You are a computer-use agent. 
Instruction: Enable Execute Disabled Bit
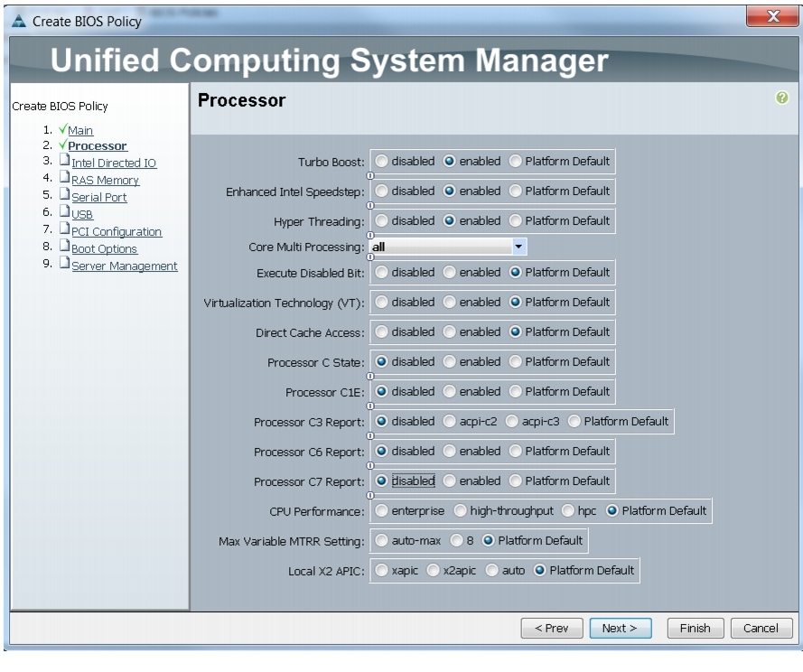click(449, 272)
